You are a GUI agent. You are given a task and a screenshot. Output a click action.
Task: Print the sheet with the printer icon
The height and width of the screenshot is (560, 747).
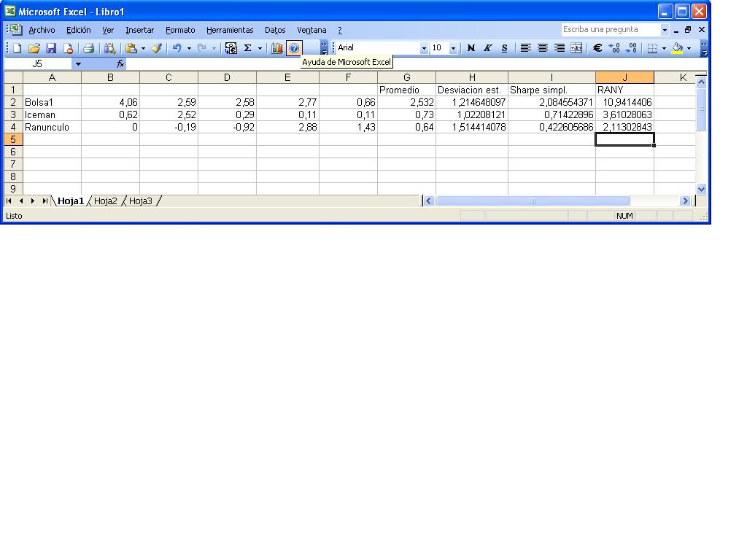coord(88,48)
